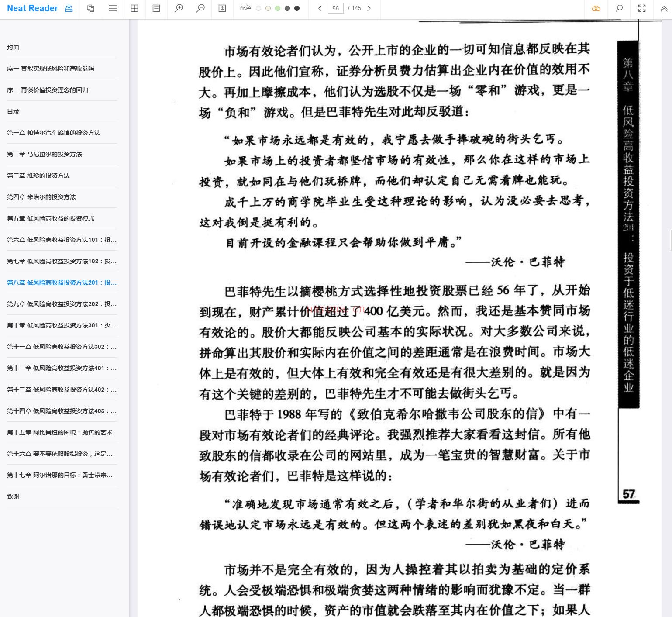This screenshot has height=617, width=672.
Task: Open 第七章 低风险高收益投资方法102
Action: 62,261
